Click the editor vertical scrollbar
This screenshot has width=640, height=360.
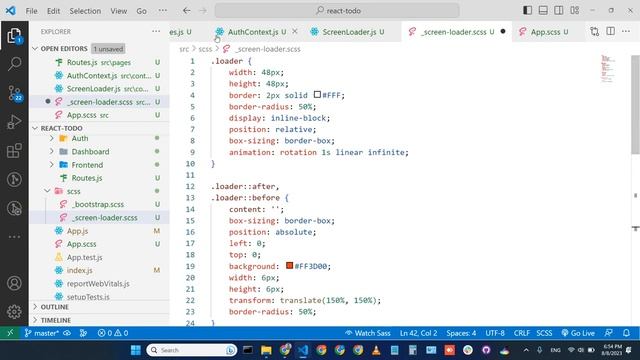click(x=636, y=105)
